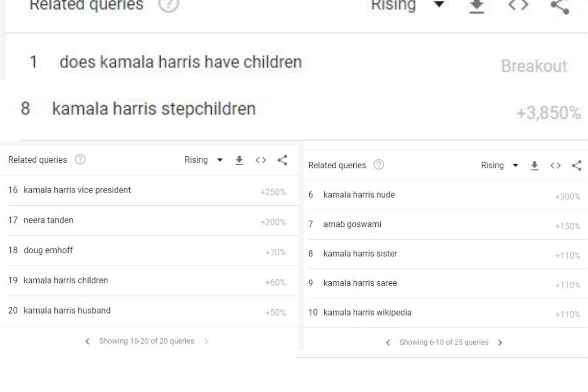
Task: Go to previous page of 20 queries
Action: 87,341
